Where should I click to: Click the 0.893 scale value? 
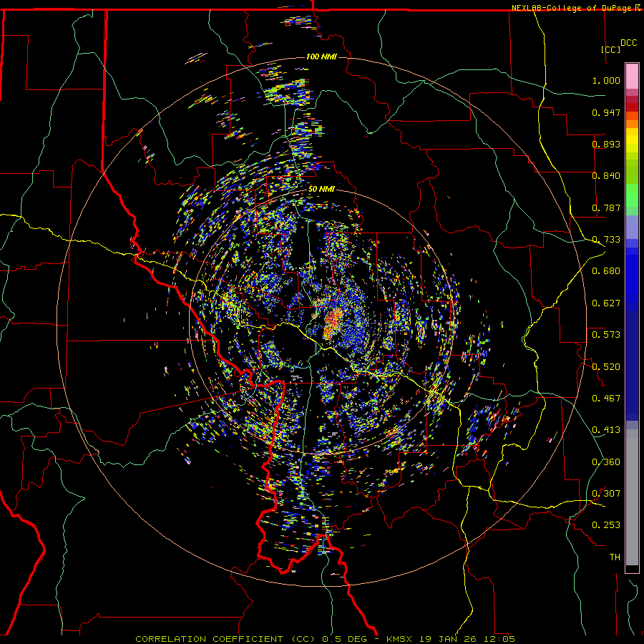(x=606, y=144)
